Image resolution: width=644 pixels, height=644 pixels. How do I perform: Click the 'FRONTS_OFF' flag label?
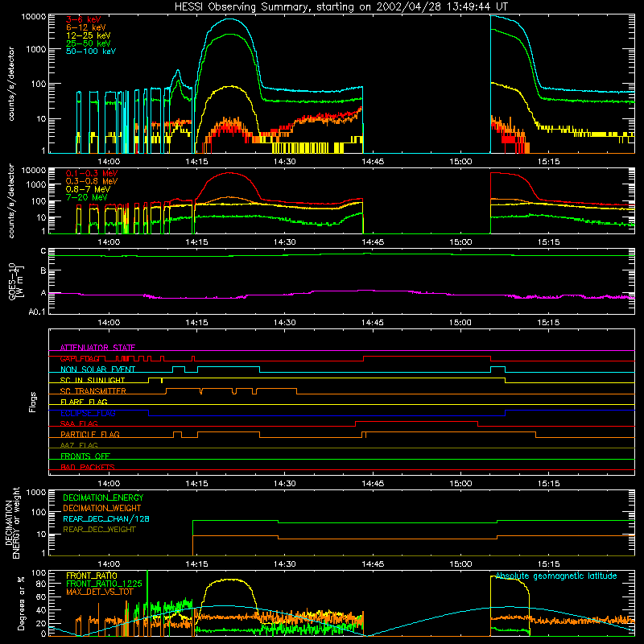[85, 456]
